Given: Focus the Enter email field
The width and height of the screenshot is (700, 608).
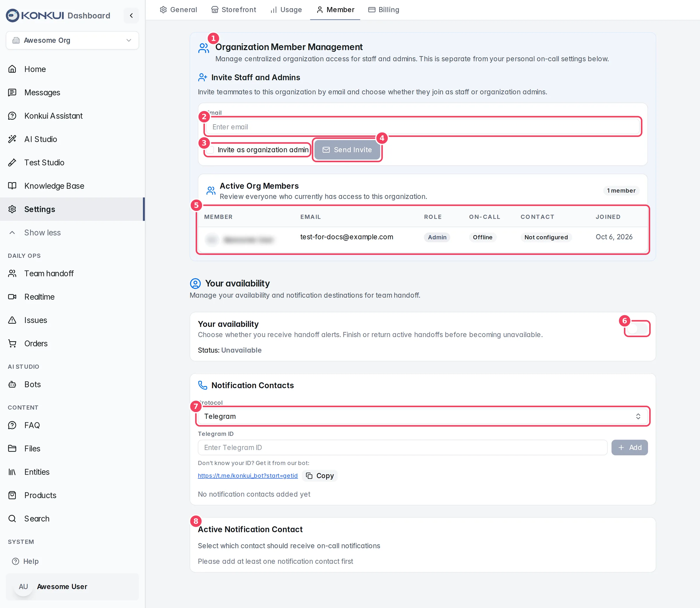Looking at the screenshot, I should [422, 127].
